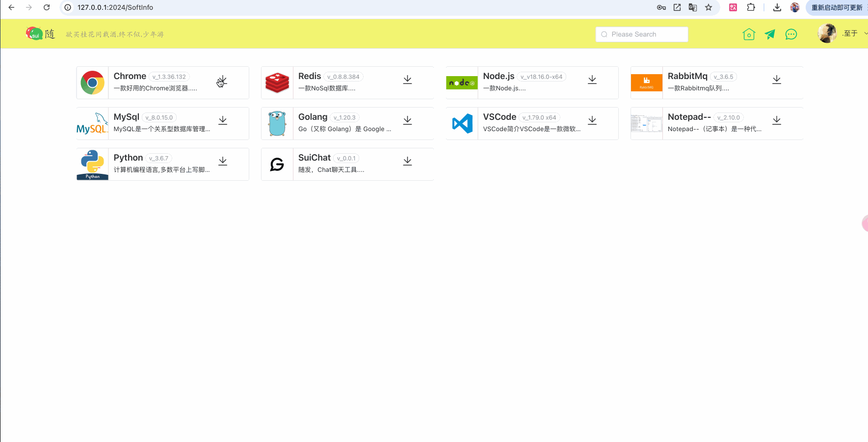Click the Python software title
The height and width of the screenshot is (442, 868).
point(128,158)
